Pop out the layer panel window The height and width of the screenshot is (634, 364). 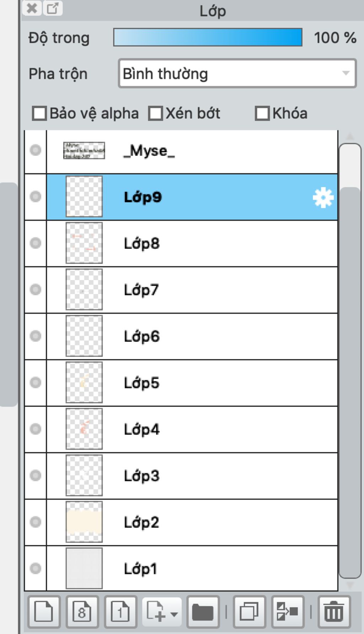(53, 8)
